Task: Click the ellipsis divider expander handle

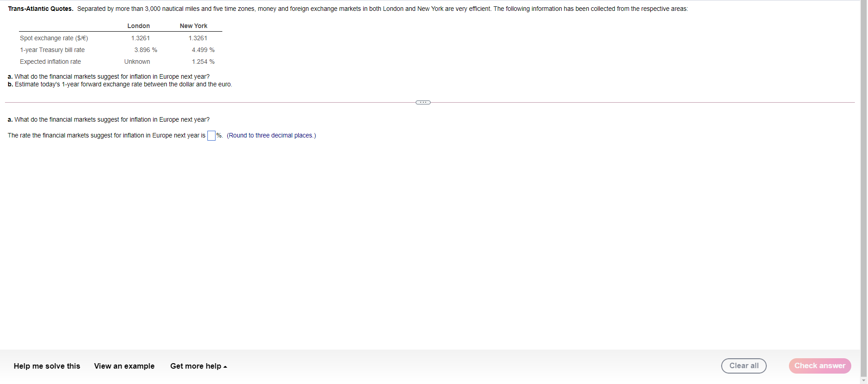Action: click(x=423, y=103)
